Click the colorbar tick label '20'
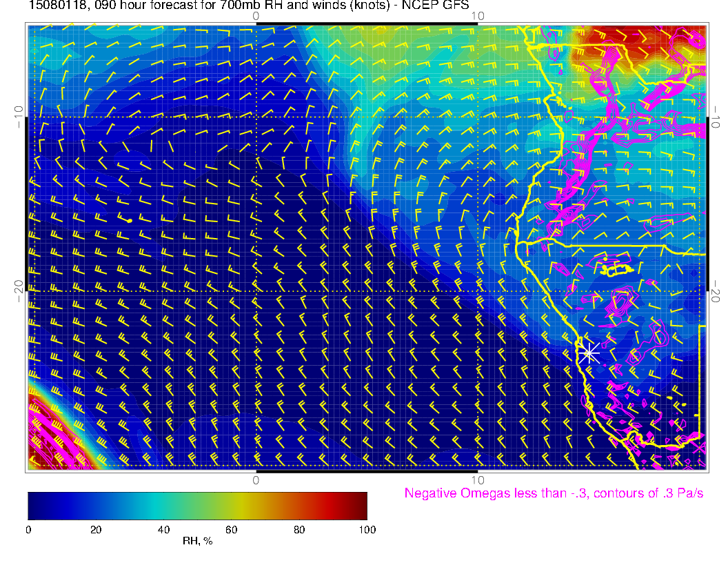Image resolution: width=728 pixels, height=563 pixels. [x=96, y=530]
